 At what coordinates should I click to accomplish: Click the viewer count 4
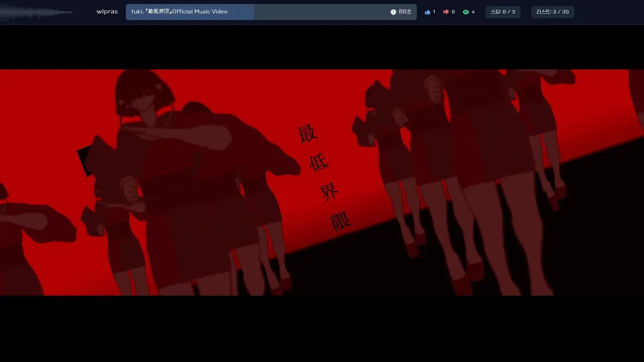tap(473, 12)
